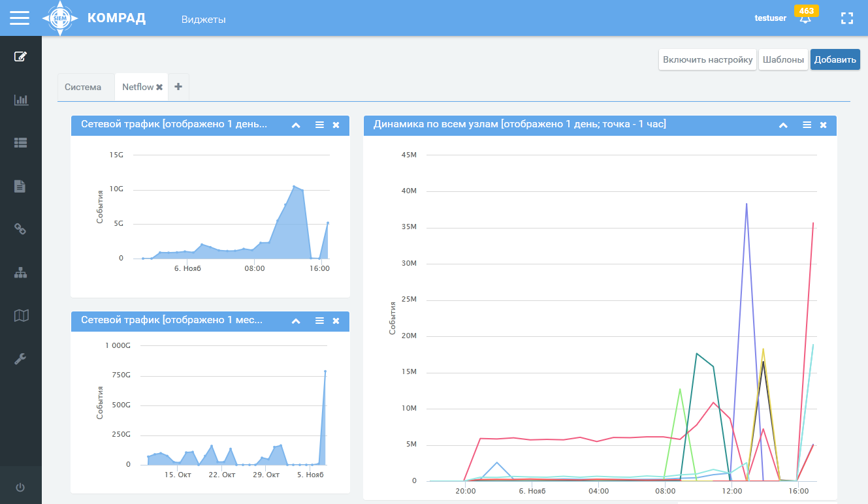Viewport: 868px width, 504px height.
Task: Close the daily Сетевой трафик widget
Action: pyautogui.click(x=336, y=125)
